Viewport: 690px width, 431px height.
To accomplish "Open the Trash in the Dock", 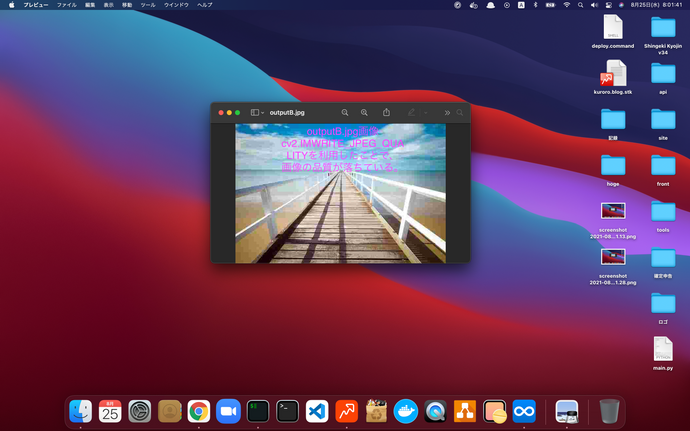I will point(609,411).
